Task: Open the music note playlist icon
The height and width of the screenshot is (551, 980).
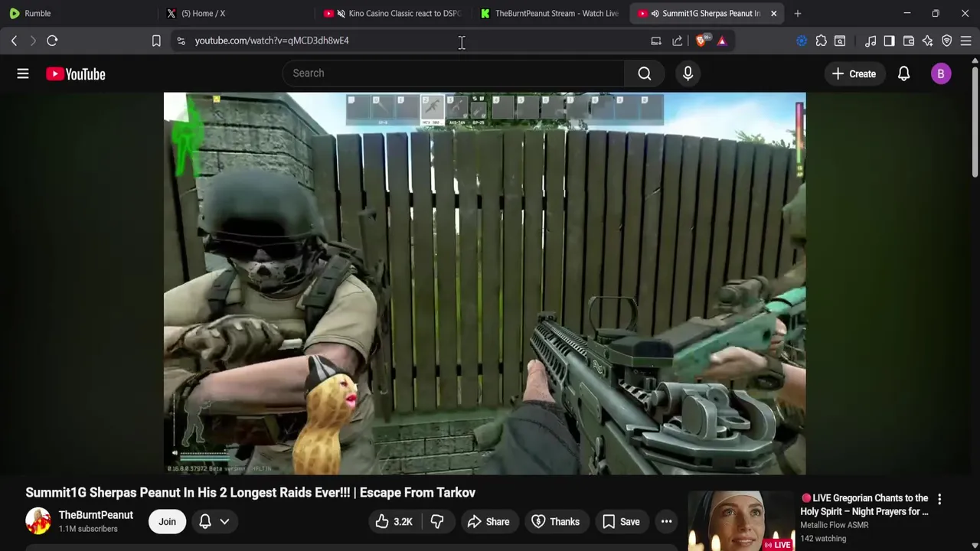Action: tap(871, 41)
